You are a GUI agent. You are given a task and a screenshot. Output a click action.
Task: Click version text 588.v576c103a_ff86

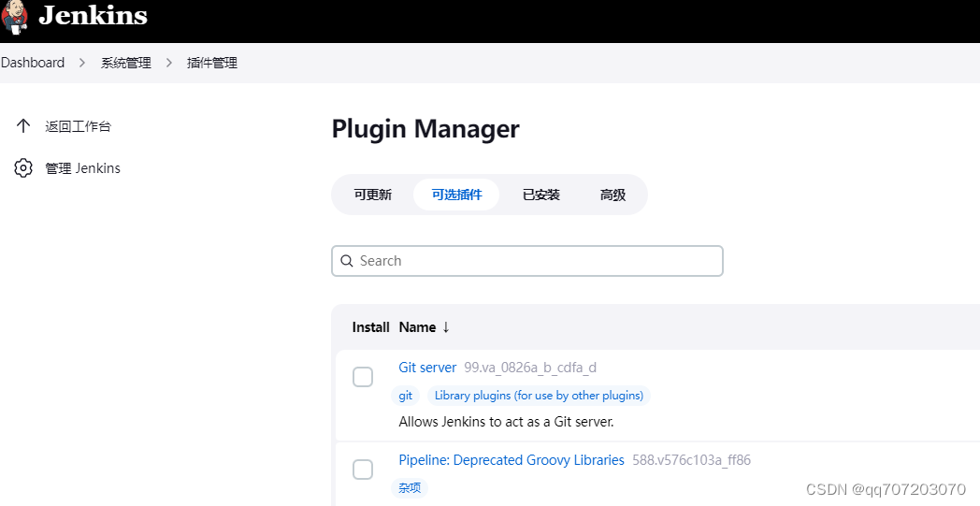click(691, 460)
